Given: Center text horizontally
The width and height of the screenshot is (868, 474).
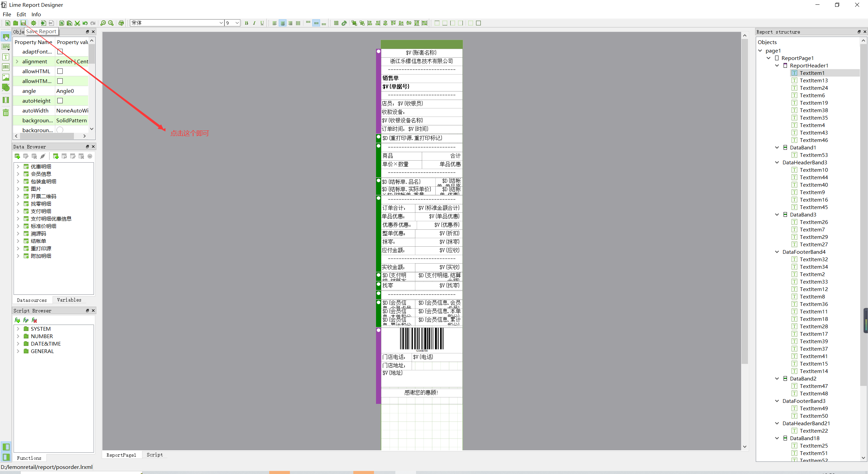Looking at the screenshot, I should 282,23.
